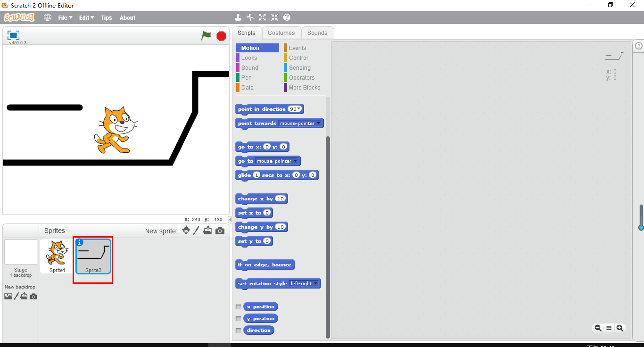Zoom out the scripts area

pyautogui.click(x=598, y=328)
